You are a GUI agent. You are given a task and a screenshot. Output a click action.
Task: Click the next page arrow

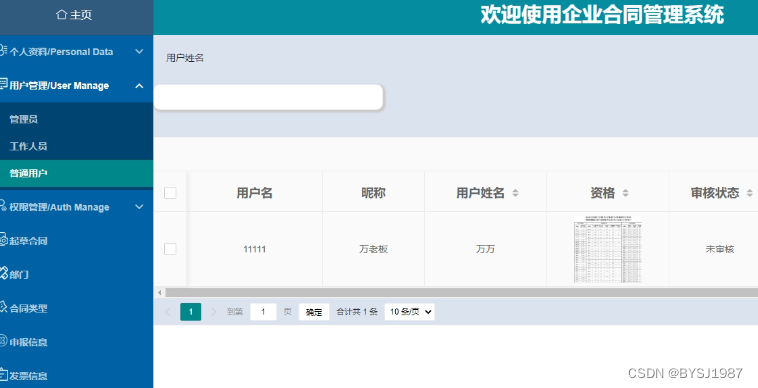[x=214, y=312]
